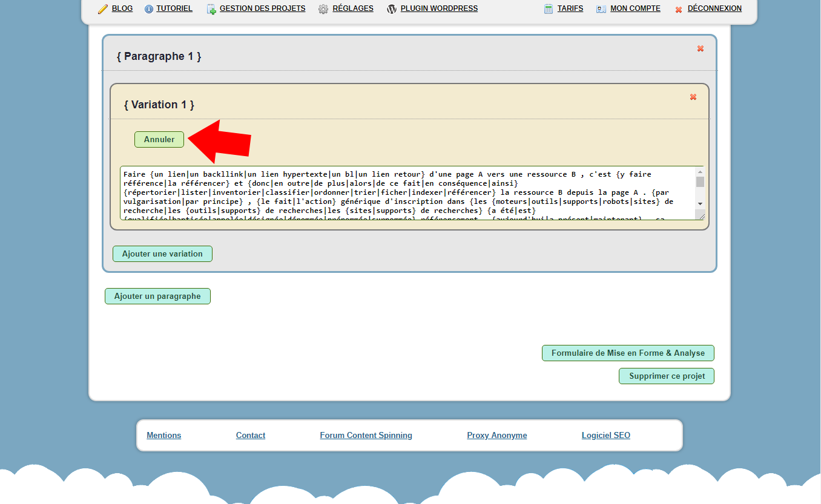Open the TUTORIEL menu link
This screenshot has width=821, height=504.
click(x=174, y=8)
